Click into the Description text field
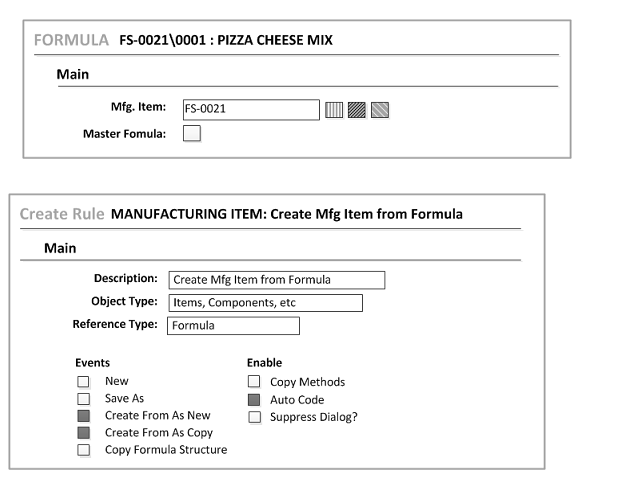623x477 pixels. [x=275, y=279]
